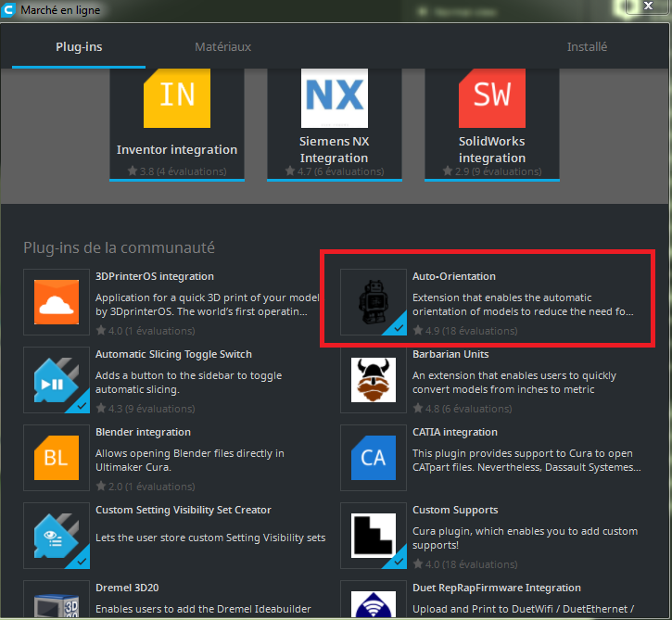The image size is (672, 620).
Task: Select the CATIA integration title
Action: 455,432
